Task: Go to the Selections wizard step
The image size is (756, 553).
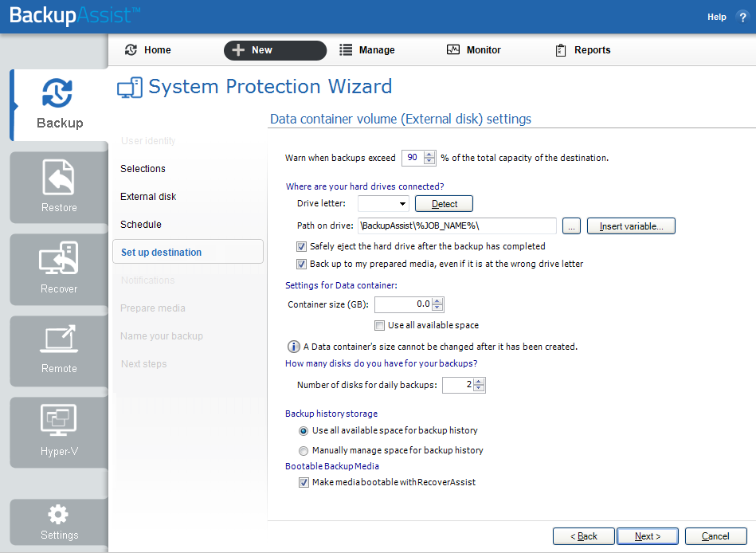Action: point(143,169)
